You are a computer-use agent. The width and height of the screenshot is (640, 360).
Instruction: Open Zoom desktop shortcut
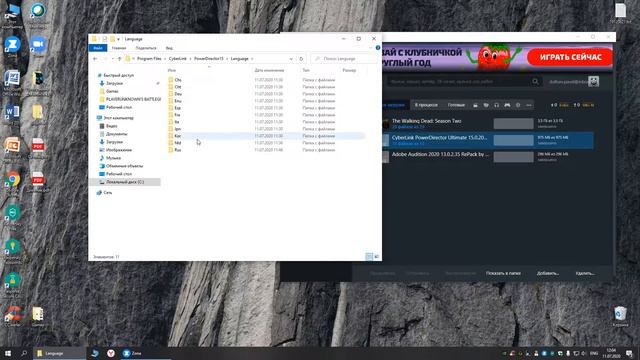point(38,45)
